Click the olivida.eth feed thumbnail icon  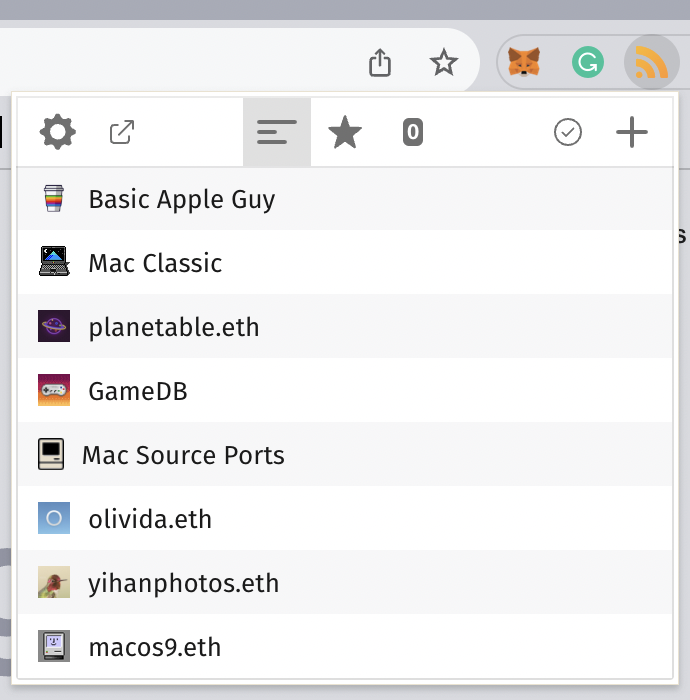coord(54,519)
